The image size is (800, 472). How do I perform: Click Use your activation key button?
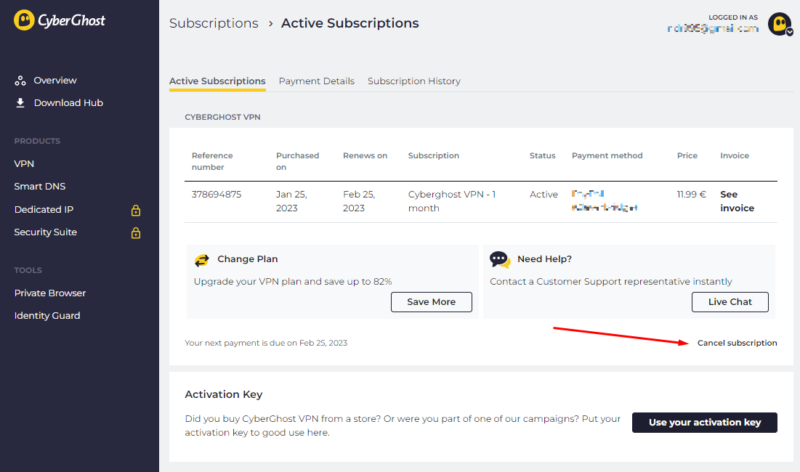[x=705, y=423]
